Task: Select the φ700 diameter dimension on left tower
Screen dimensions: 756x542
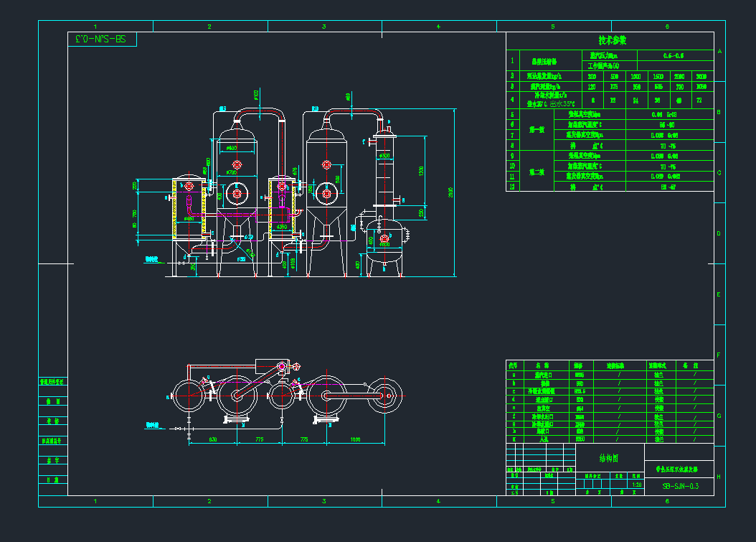Action: [x=232, y=172]
